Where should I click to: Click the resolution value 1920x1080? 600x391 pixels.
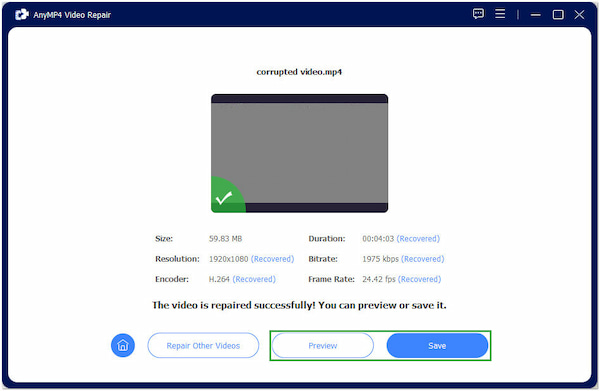pyautogui.click(x=228, y=259)
